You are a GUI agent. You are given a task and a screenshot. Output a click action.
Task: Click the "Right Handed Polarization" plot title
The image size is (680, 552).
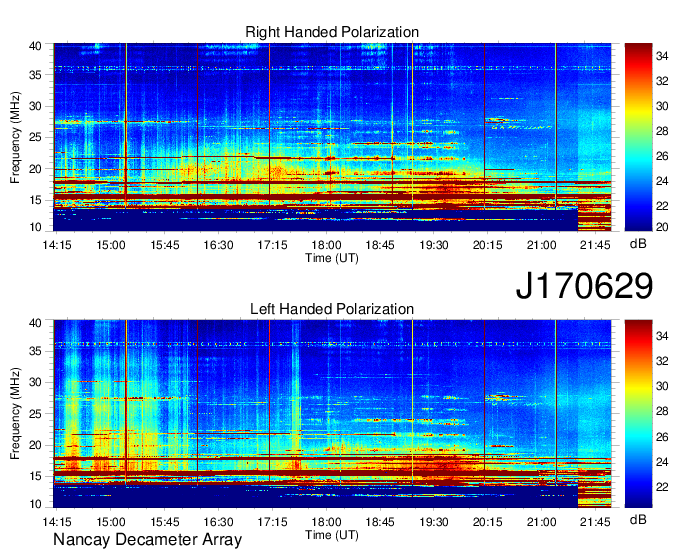click(x=332, y=32)
